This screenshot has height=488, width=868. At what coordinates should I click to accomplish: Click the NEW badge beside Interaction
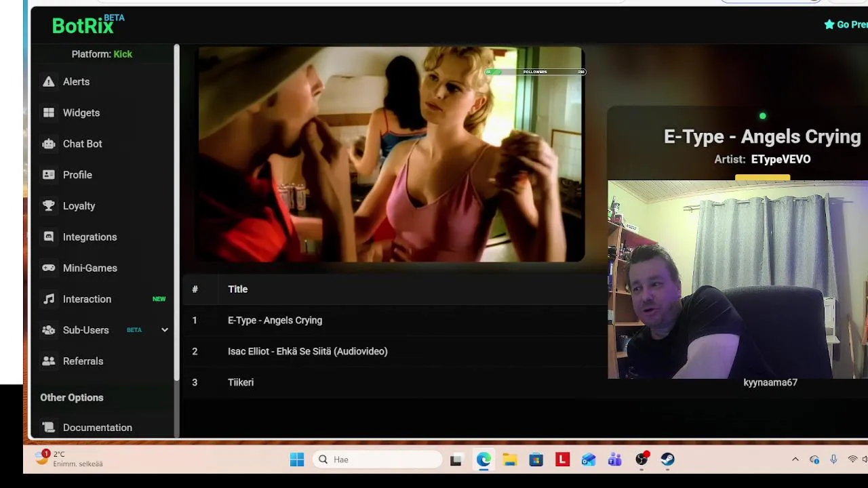click(x=159, y=299)
